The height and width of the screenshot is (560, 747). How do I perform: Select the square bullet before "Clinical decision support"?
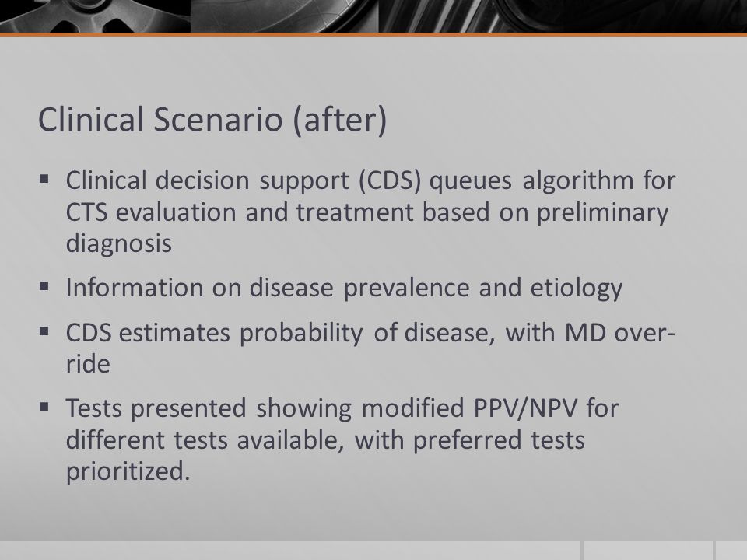tap(44, 180)
